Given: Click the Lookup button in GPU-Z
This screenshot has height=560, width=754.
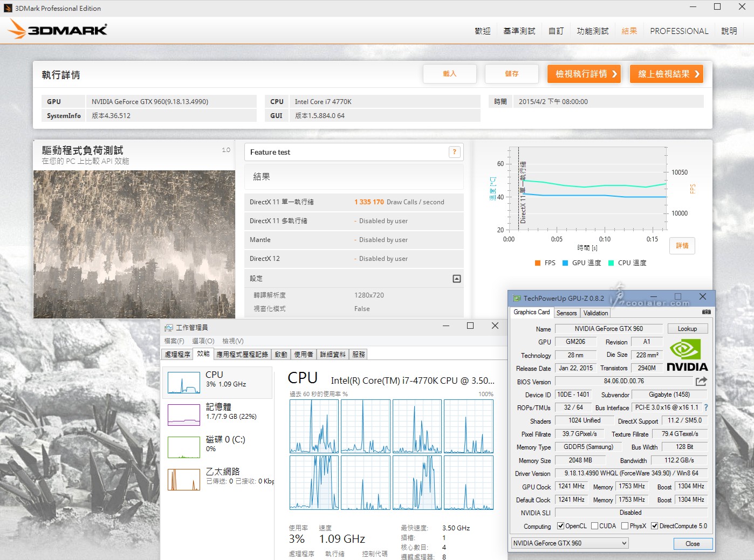Looking at the screenshot, I should (x=687, y=329).
